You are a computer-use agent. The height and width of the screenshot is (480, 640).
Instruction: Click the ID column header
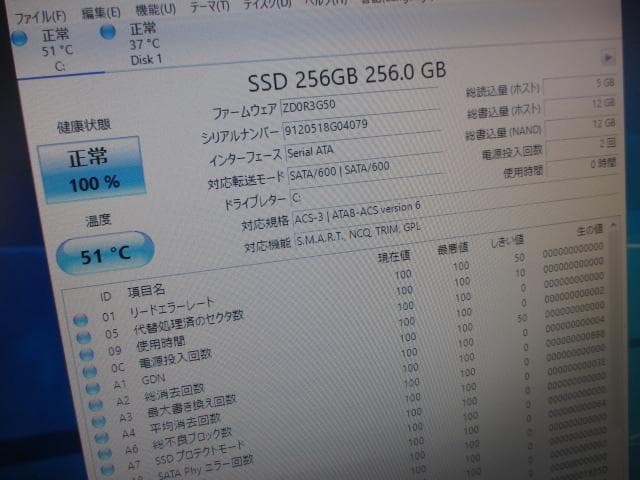click(105, 296)
